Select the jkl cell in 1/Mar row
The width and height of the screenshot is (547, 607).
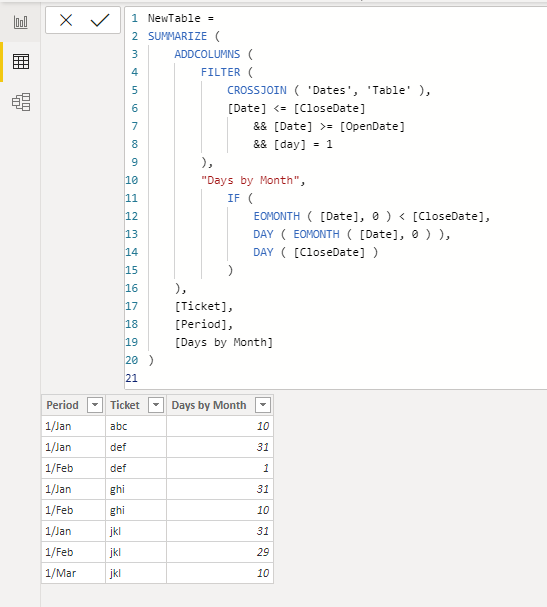point(136,573)
